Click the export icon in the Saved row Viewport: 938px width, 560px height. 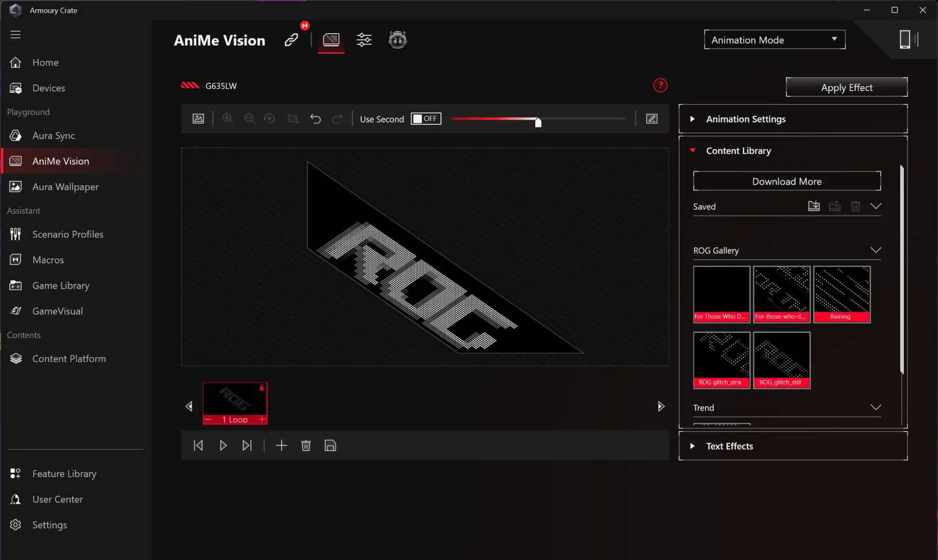[834, 206]
